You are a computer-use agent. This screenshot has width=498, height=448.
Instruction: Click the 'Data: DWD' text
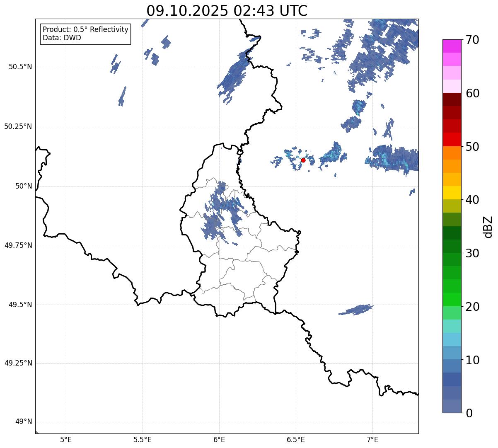62,38
